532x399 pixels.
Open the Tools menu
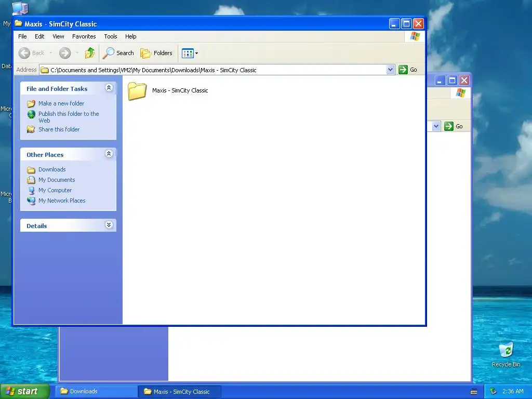[110, 36]
